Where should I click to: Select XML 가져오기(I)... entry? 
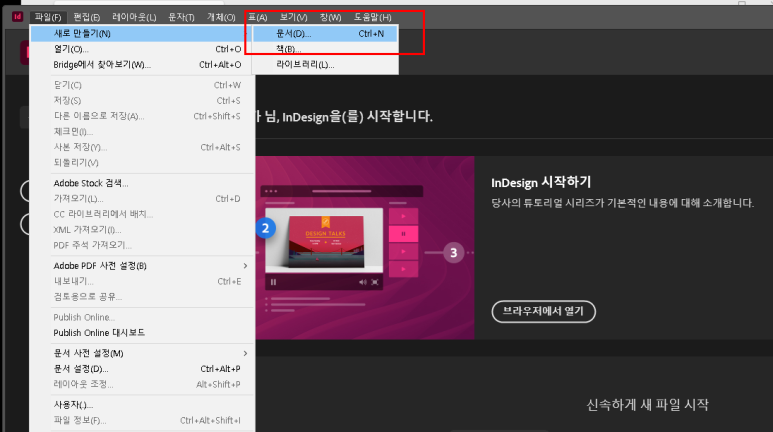point(142,229)
